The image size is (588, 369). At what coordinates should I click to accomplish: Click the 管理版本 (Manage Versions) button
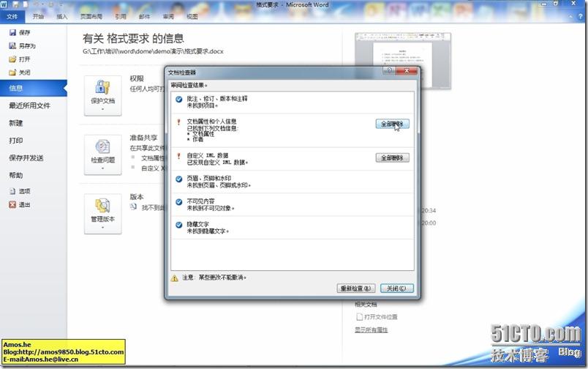point(102,214)
